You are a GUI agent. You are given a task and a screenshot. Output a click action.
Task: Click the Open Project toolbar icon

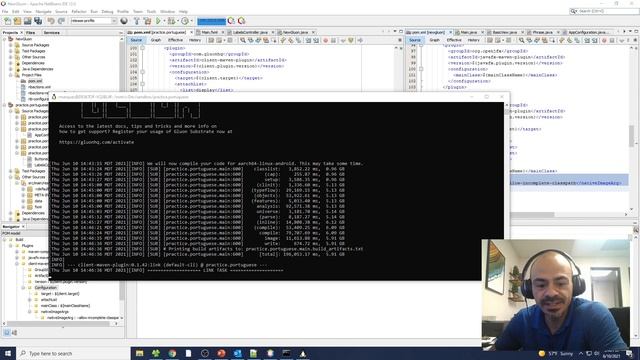27,21
